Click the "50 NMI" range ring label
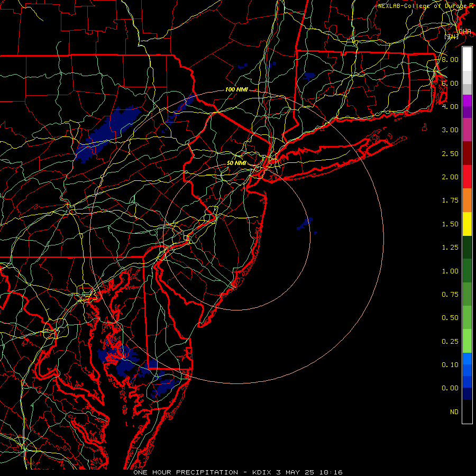Screen dimensions: 476x476 236,163
